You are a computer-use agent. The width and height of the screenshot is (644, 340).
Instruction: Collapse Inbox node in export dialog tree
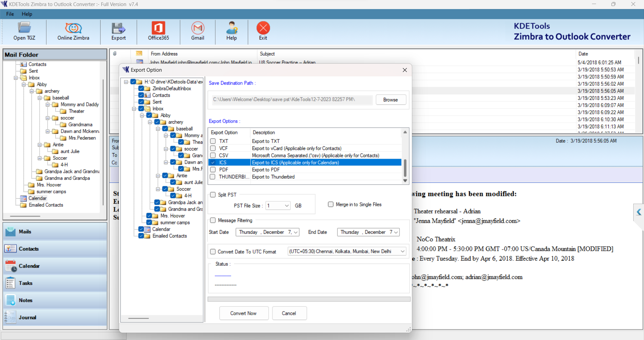(134, 109)
